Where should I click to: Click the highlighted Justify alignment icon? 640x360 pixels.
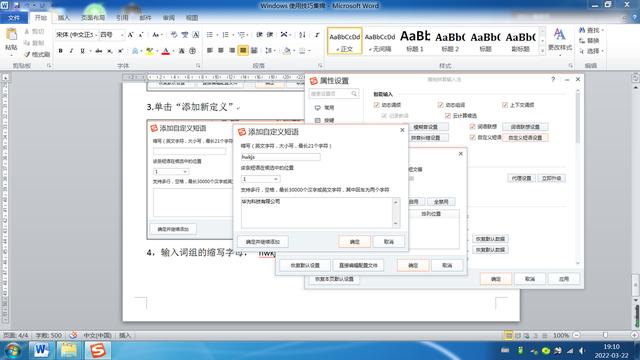[x=243, y=51]
